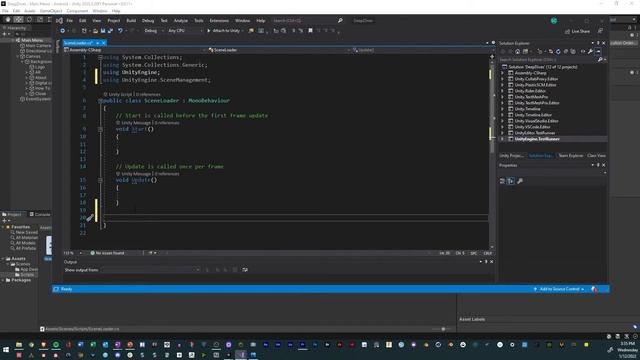Image resolution: width=640 pixels, height=360 pixels.
Task: Collapse the Start() method outline
Action: pyautogui.click(x=100, y=129)
